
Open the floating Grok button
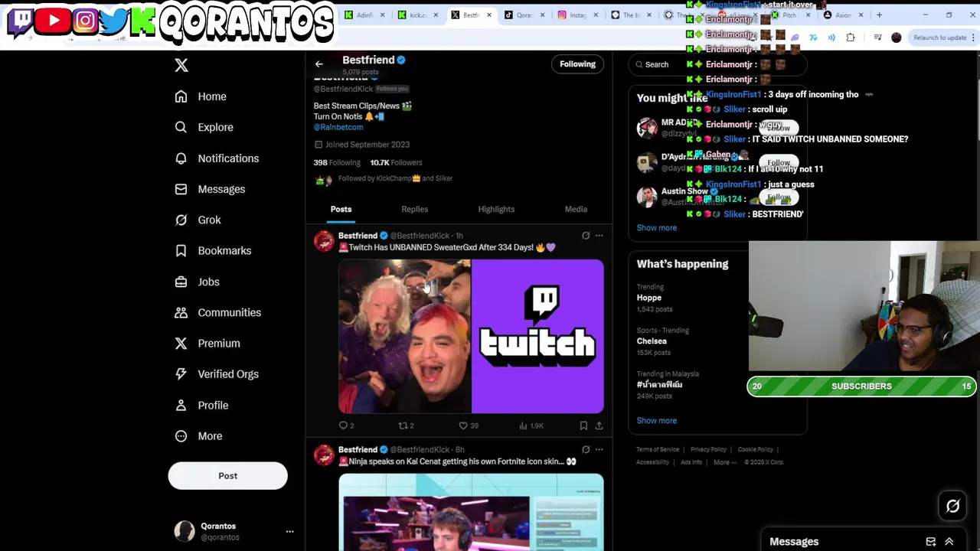952,506
